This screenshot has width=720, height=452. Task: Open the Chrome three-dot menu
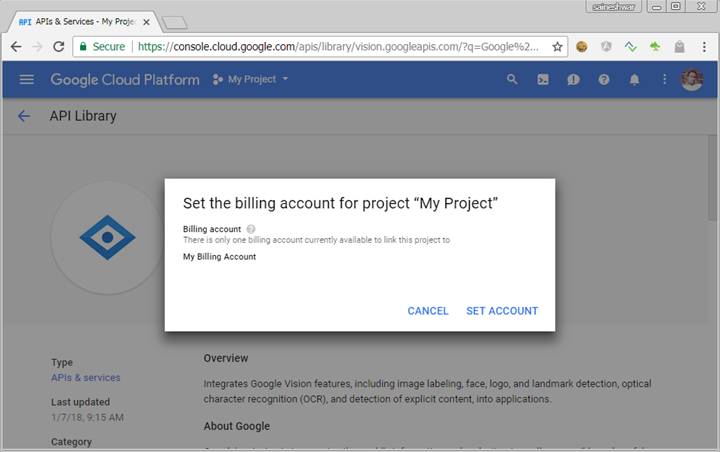coord(704,46)
